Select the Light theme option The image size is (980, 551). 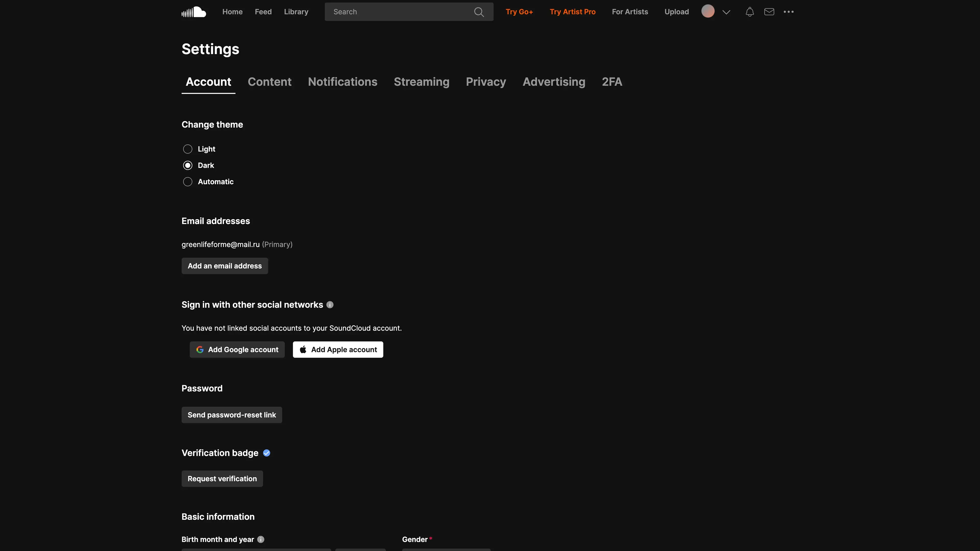[188, 149]
